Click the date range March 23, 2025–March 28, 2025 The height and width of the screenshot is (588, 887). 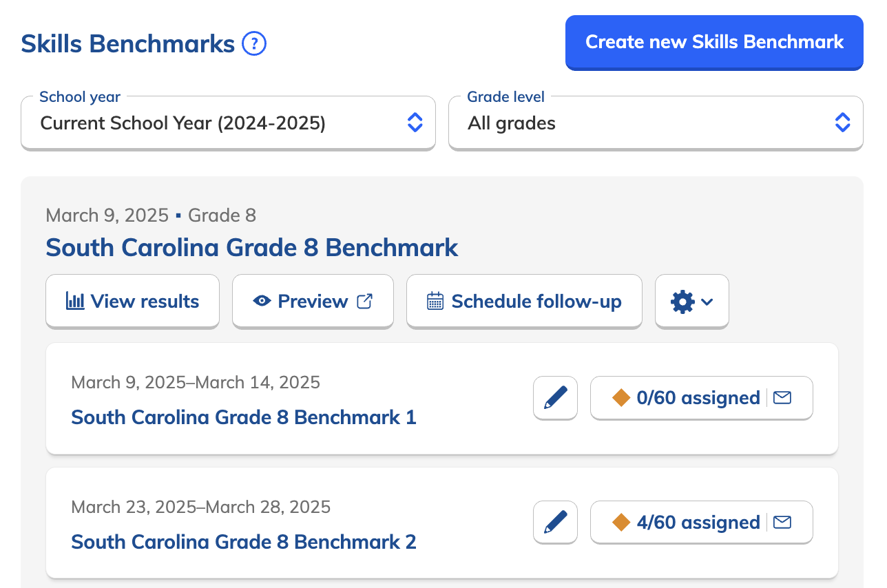pyautogui.click(x=201, y=507)
